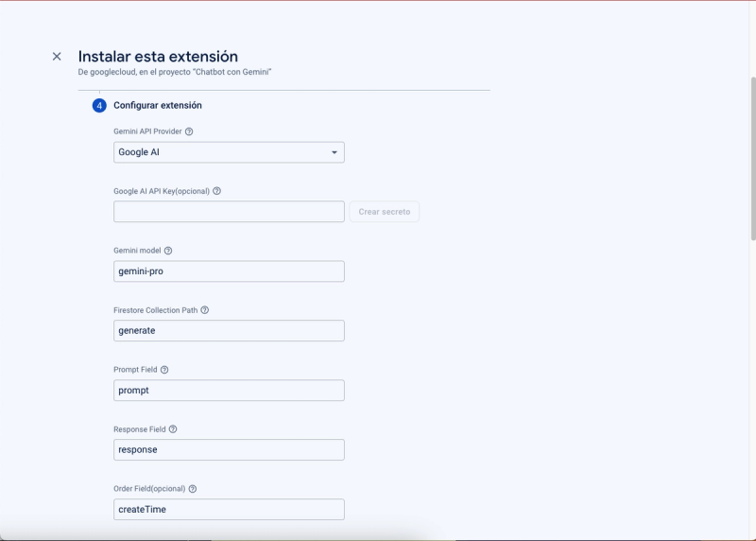This screenshot has height=541, width=756.
Task: Click the Configurar extensión step heading
Action: tap(158, 105)
